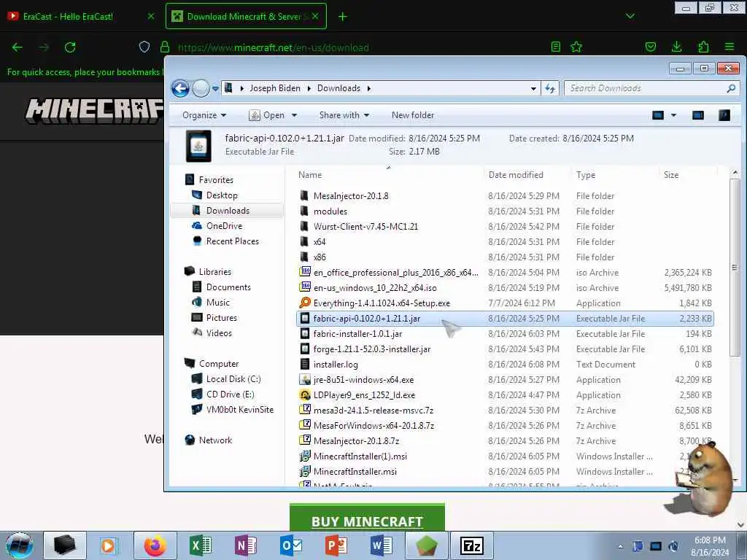Select Local Disk (C:) in sidebar
This screenshot has width=747, height=560.
click(x=233, y=379)
